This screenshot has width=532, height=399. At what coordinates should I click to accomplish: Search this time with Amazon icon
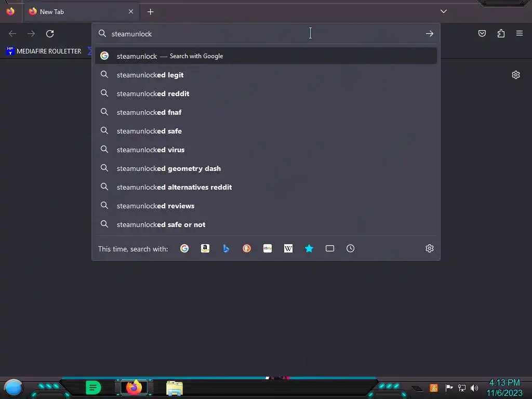(205, 248)
